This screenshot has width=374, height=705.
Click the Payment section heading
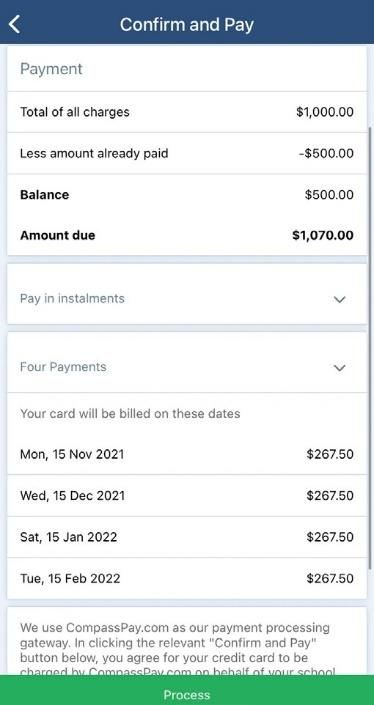tap(51, 69)
